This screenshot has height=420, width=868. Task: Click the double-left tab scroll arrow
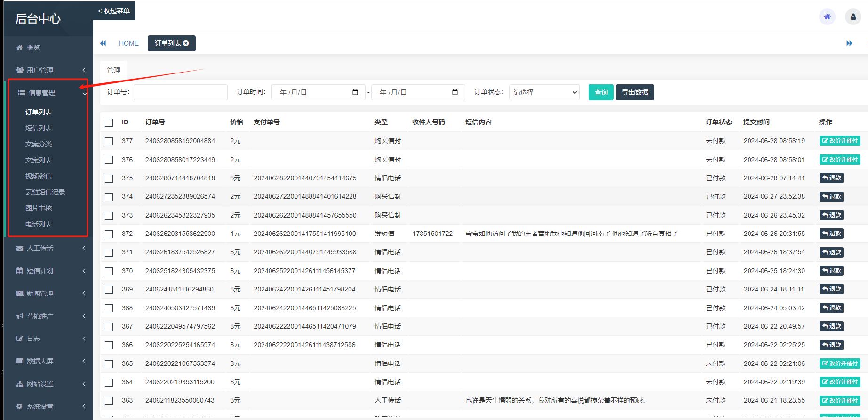(x=103, y=43)
